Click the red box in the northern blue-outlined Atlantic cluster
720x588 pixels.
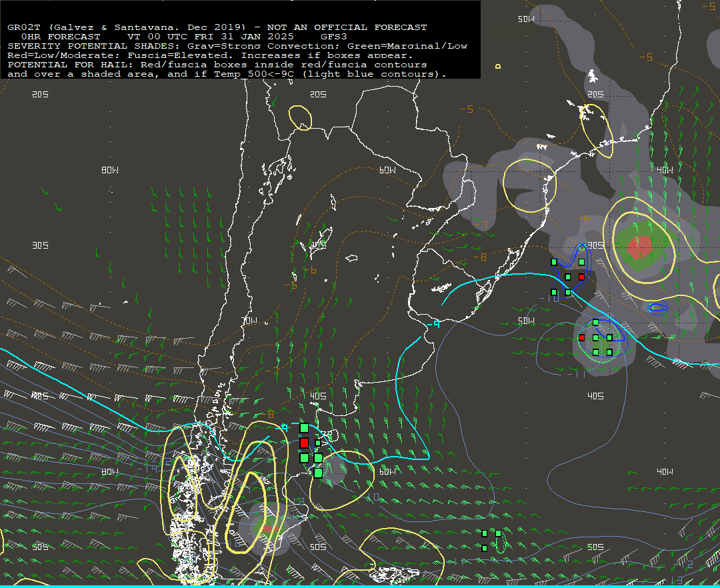[x=582, y=277]
